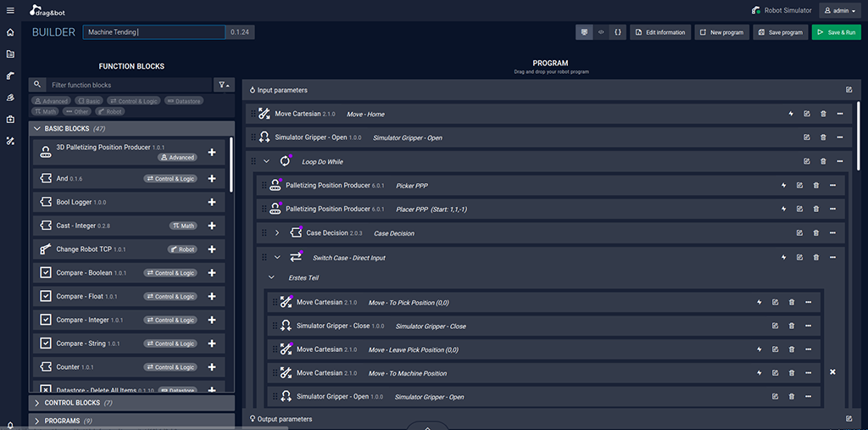Open the first-aid kit sidebar icon
The image size is (868, 430).
[x=10, y=119]
